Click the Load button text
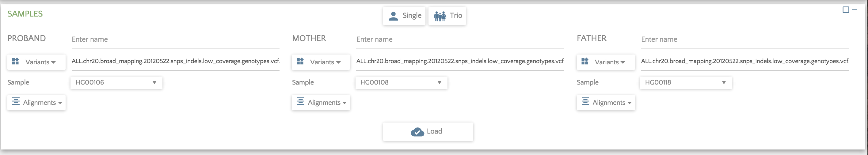Viewport: 868px width, 155px height. (434, 131)
